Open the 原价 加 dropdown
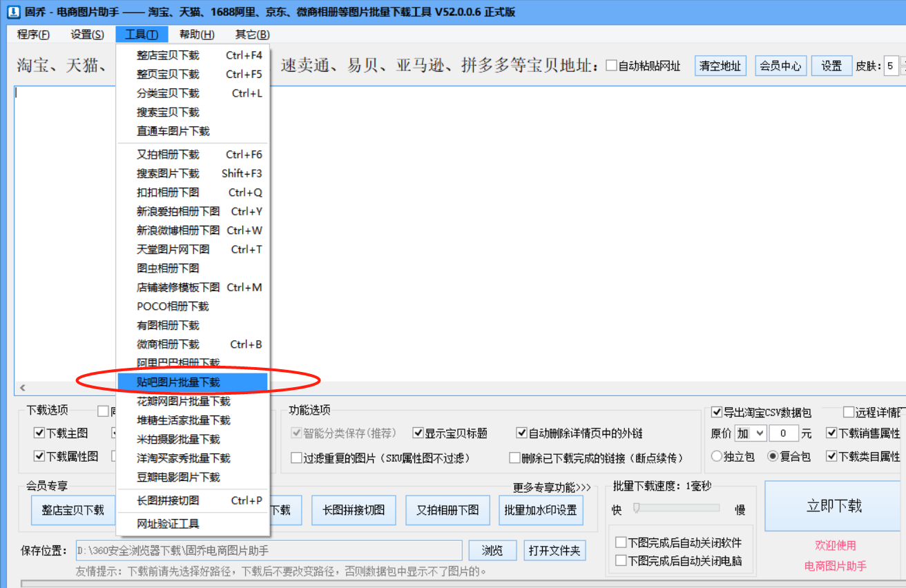 (x=751, y=433)
